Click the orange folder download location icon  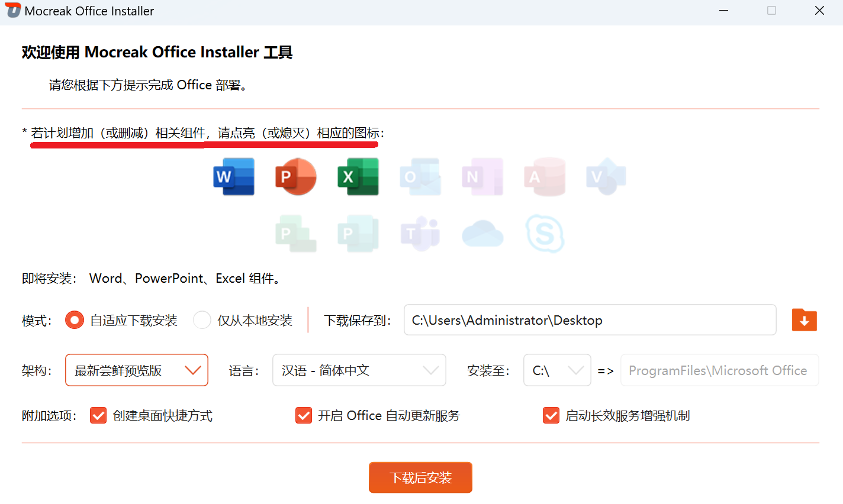tap(804, 320)
